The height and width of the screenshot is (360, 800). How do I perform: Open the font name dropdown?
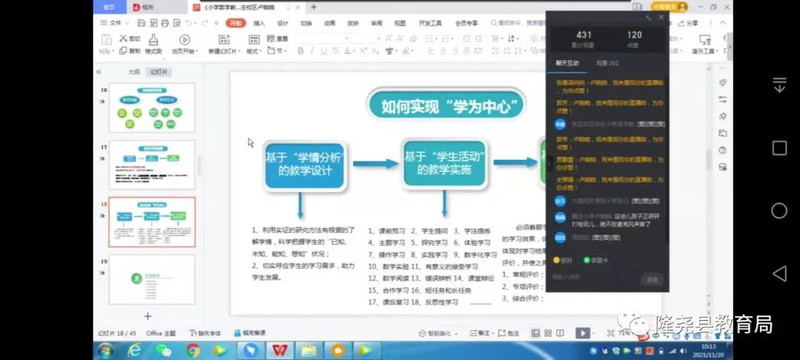click(346, 38)
